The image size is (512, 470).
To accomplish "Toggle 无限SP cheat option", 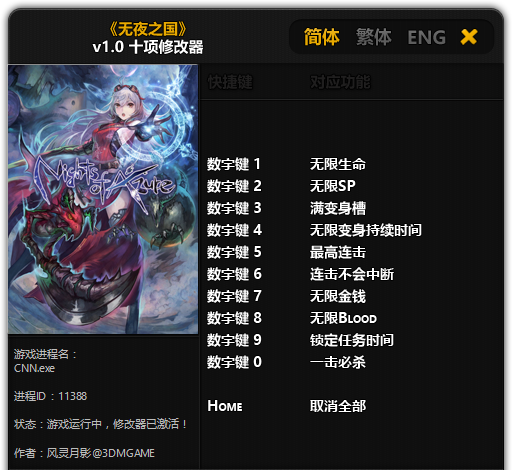I will click(x=333, y=186).
